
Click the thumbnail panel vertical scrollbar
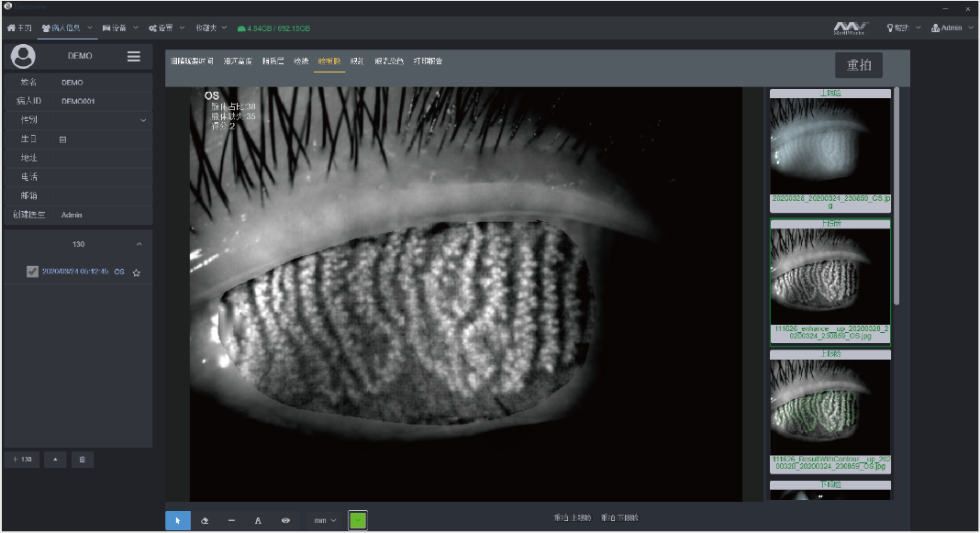coord(896,195)
